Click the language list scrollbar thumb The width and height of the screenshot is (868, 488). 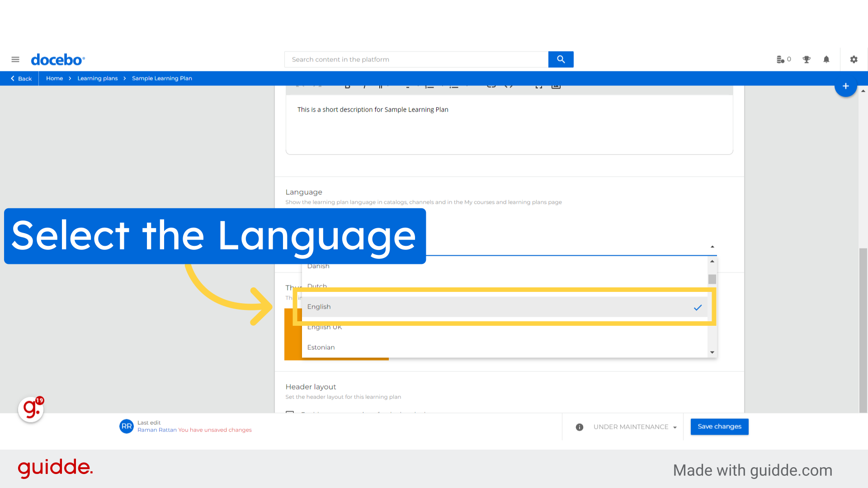712,279
